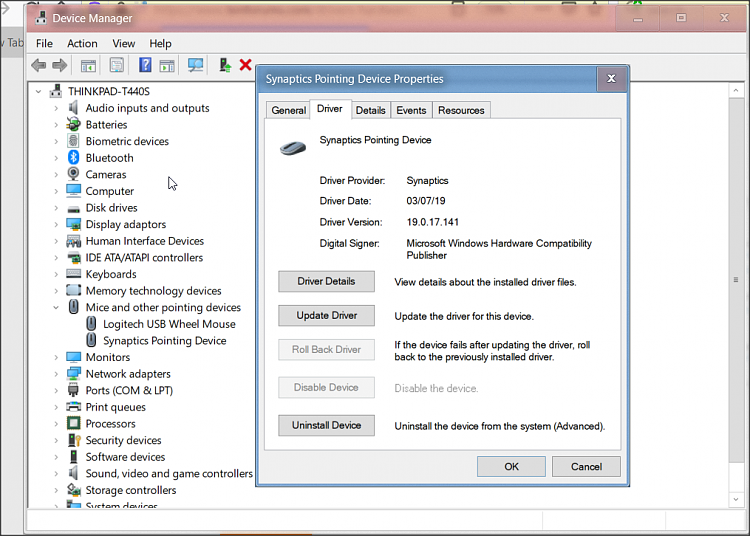Expand Sound, video and game controllers
750x536 pixels.
(x=56, y=473)
